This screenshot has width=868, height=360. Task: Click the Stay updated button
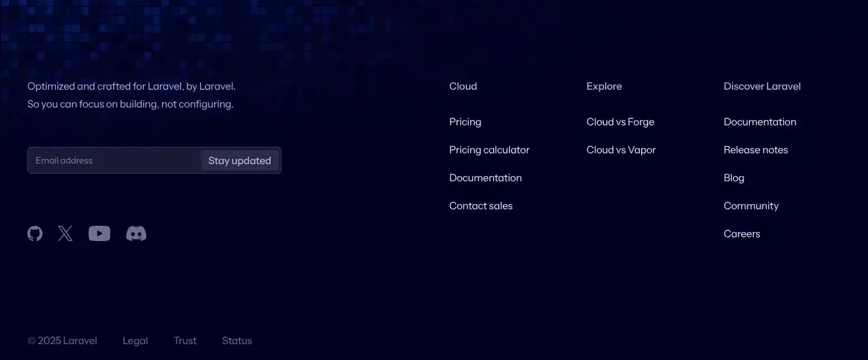click(x=240, y=160)
